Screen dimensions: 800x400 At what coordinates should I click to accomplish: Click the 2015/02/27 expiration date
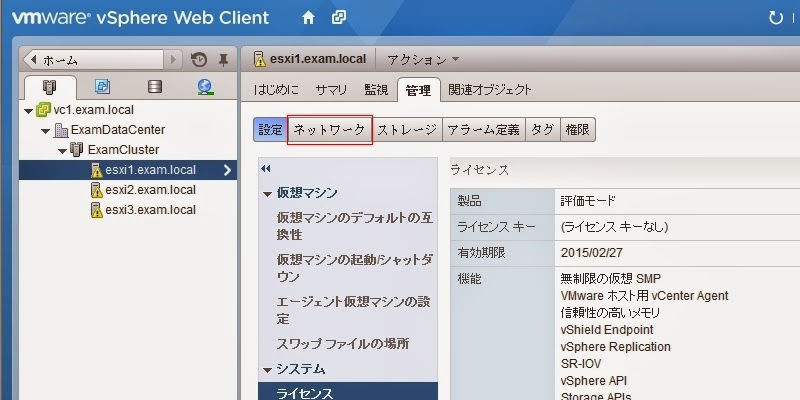point(591,253)
